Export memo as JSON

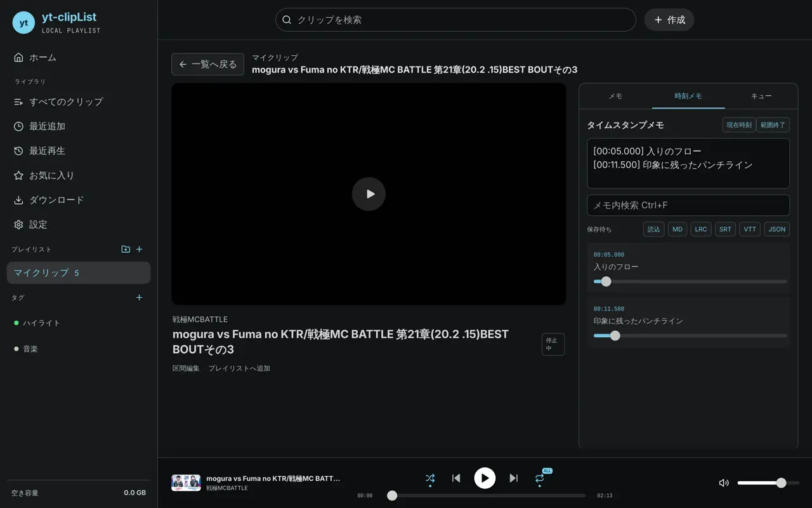pos(777,229)
